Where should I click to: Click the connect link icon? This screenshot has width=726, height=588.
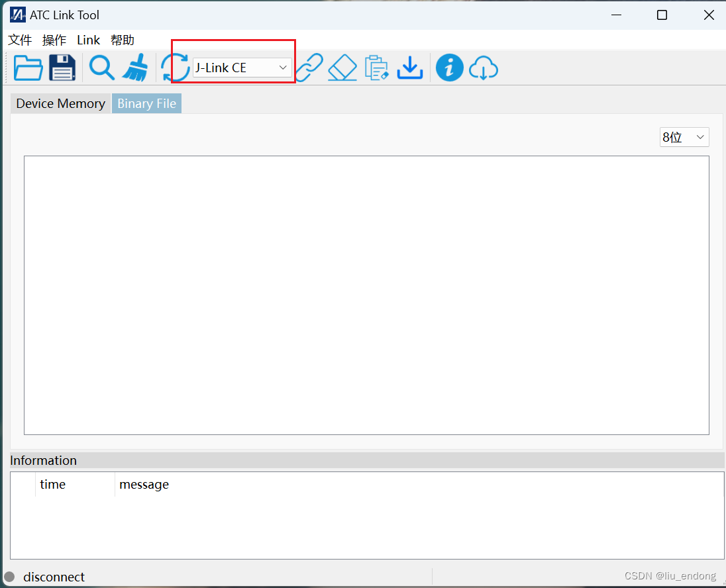[x=309, y=67]
